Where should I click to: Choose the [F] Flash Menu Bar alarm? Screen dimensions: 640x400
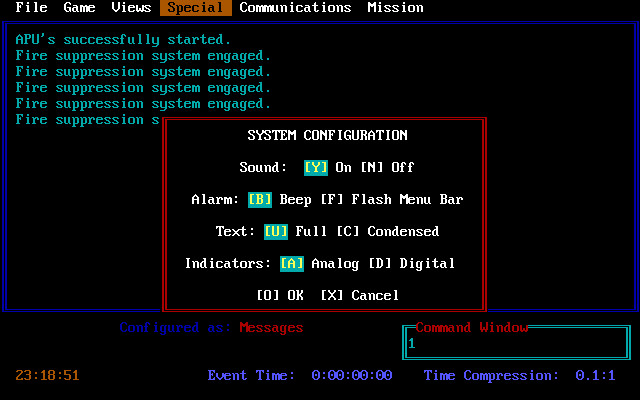(x=392, y=200)
